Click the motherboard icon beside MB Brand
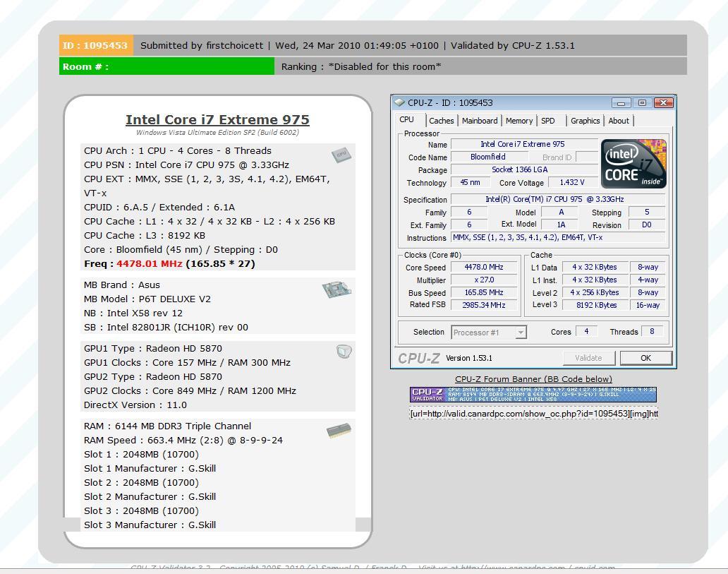728x574 pixels. 336,289
